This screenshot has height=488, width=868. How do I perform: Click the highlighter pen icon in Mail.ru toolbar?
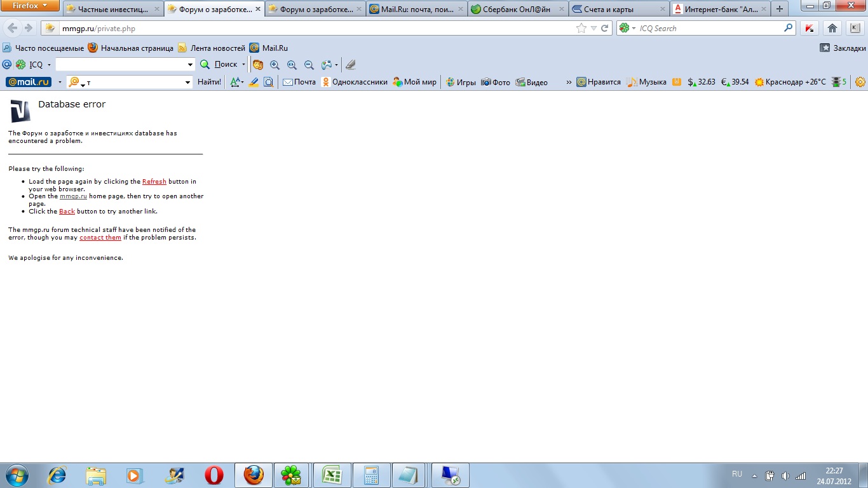[254, 82]
